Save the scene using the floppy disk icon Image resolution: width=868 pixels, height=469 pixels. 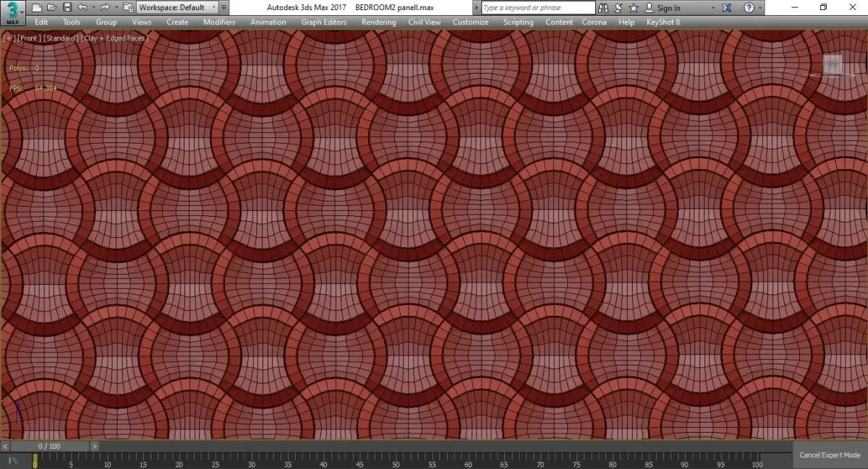point(67,7)
